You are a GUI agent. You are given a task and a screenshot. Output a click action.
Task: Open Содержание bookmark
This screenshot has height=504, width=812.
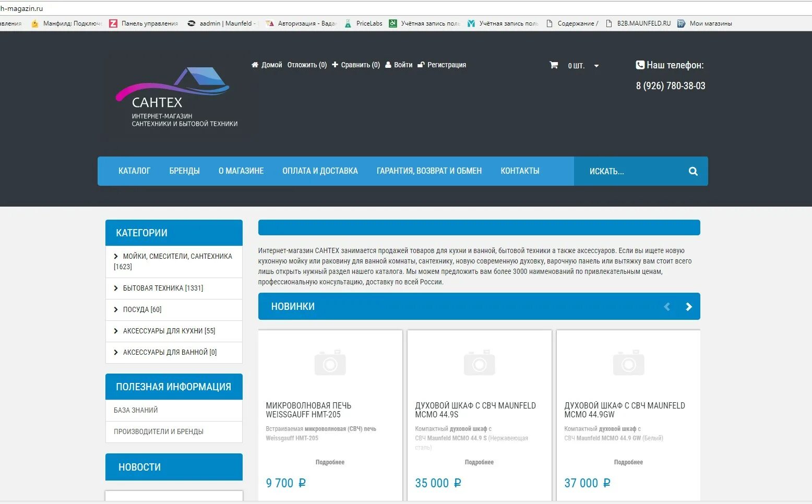tap(572, 23)
